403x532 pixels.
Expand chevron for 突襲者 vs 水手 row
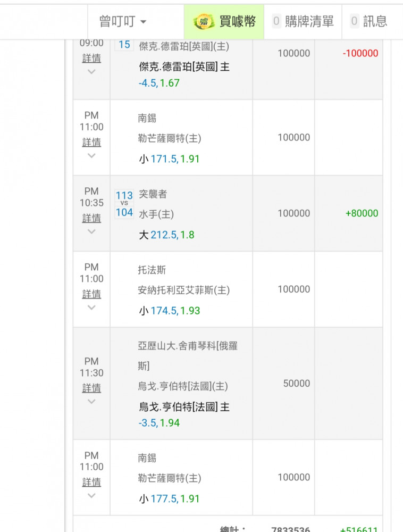coord(91,231)
